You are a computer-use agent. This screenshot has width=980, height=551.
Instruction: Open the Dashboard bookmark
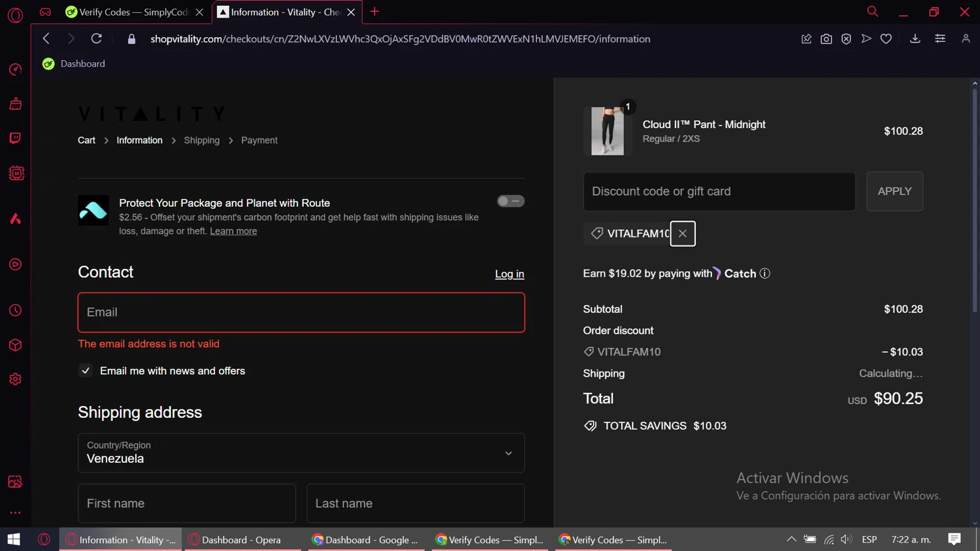tap(74, 63)
